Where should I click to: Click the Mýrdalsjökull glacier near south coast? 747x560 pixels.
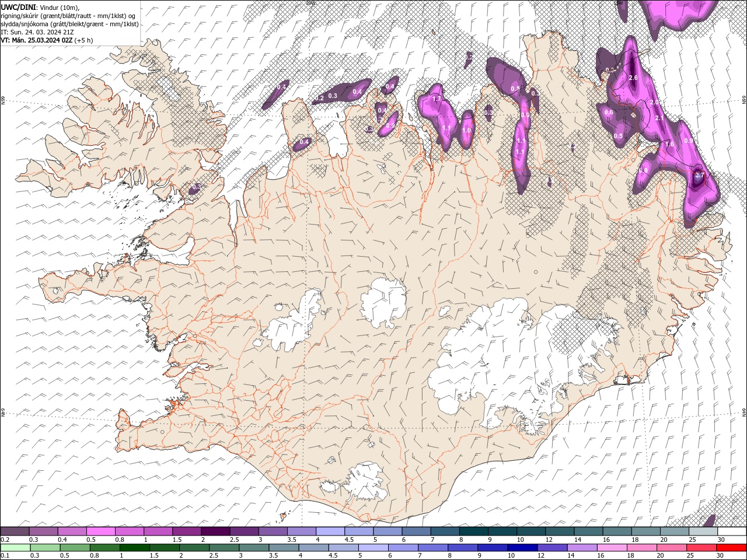click(x=365, y=481)
